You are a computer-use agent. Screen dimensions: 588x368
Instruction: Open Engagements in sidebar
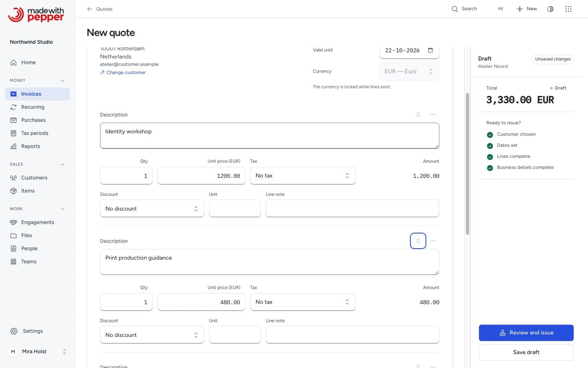[x=38, y=222]
